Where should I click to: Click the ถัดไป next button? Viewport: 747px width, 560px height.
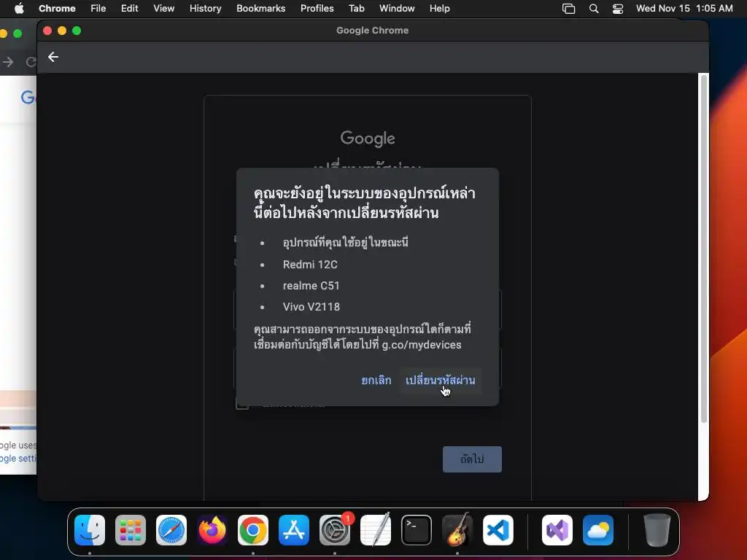pyautogui.click(x=472, y=459)
